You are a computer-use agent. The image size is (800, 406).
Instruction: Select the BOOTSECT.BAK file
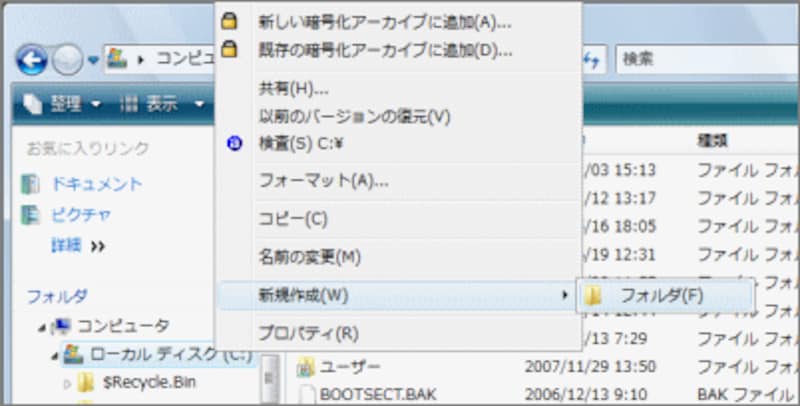(x=378, y=394)
